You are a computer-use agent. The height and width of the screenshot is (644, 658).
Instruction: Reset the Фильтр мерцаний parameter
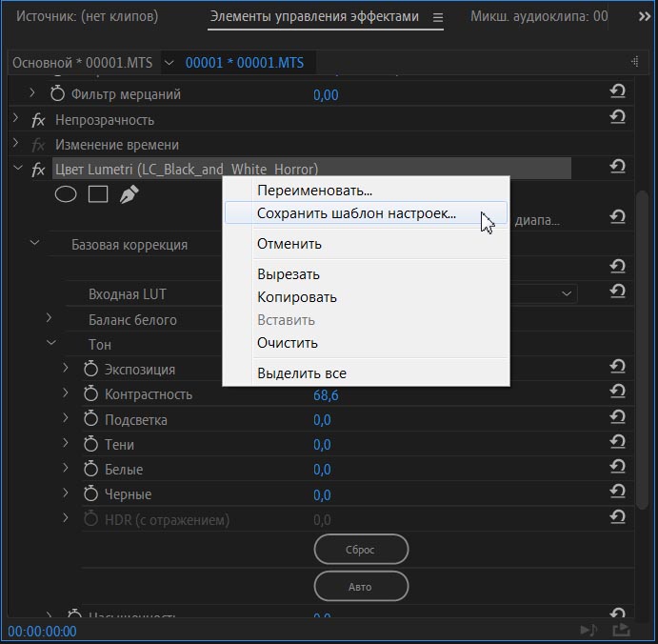[x=618, y=91]
